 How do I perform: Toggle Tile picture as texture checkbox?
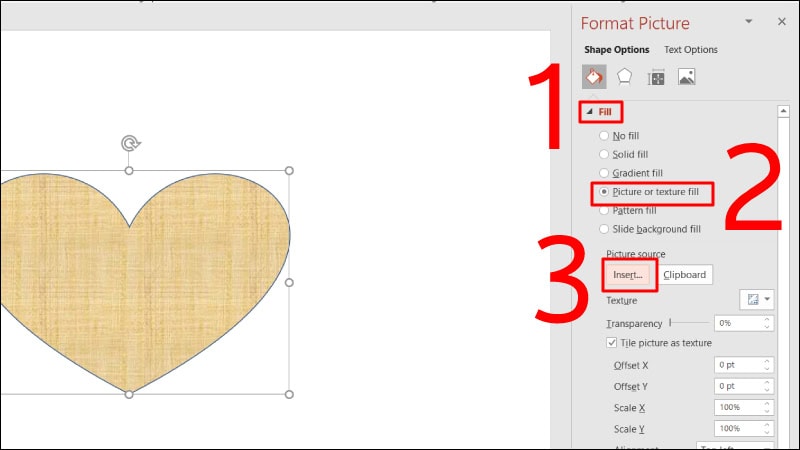[611, 343]
